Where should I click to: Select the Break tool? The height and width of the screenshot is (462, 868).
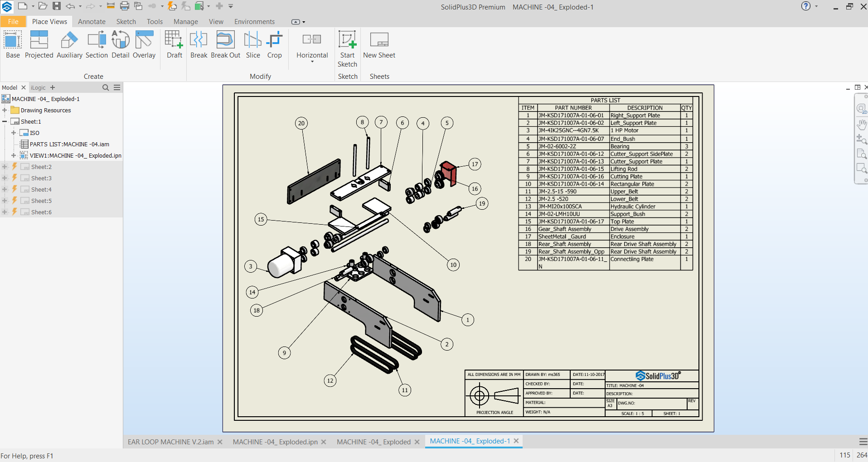point(199,44)
